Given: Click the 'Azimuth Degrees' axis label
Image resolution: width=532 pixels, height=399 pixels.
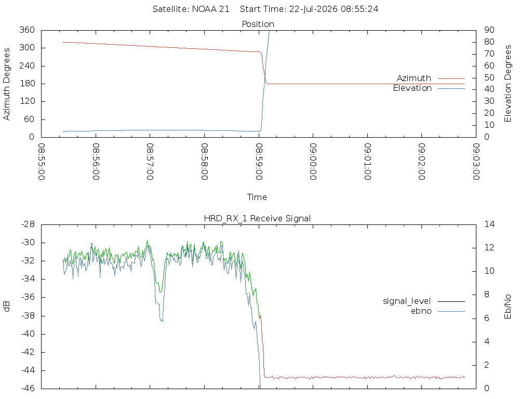Looking at the screenshot, I should point(6,84).
